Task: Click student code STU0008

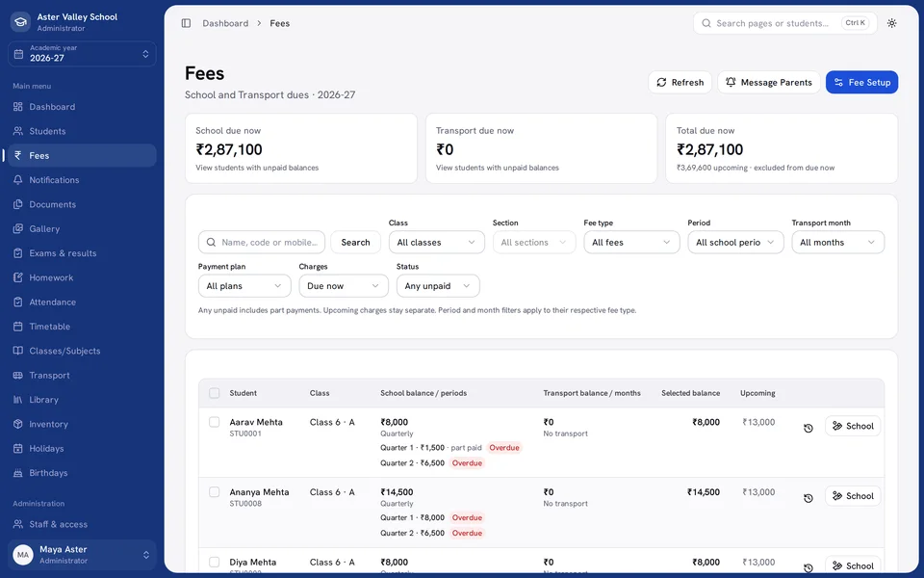Action: 245,504
